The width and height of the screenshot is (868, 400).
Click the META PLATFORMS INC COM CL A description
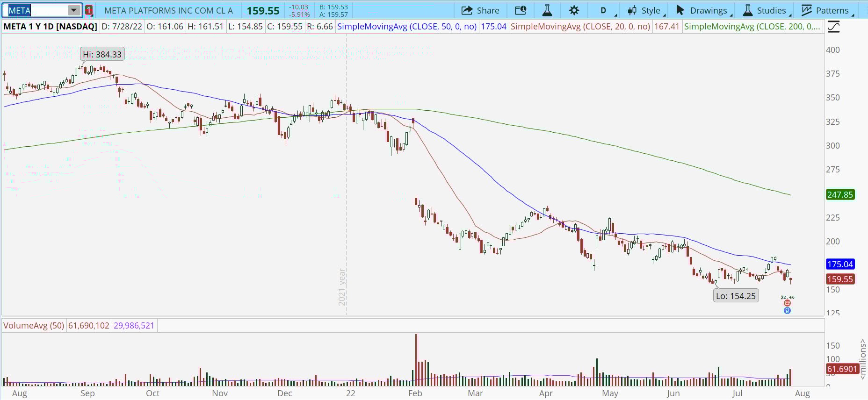168,10
